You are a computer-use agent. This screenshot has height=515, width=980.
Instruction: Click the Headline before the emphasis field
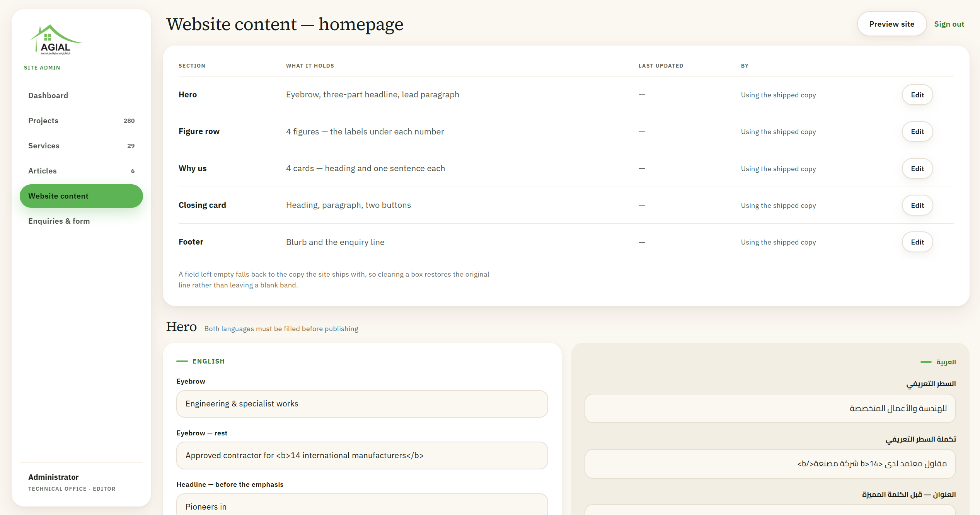pos(362,504)
